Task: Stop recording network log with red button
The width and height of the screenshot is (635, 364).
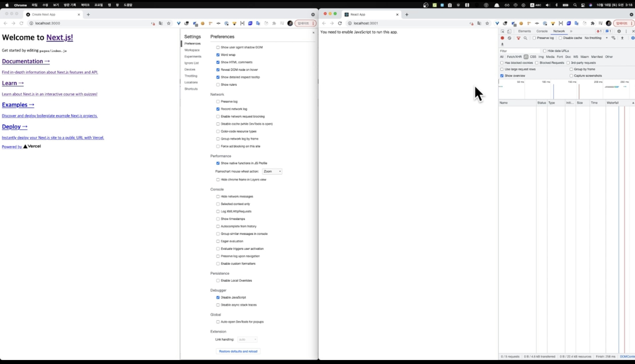Action: tap(502, 38)
